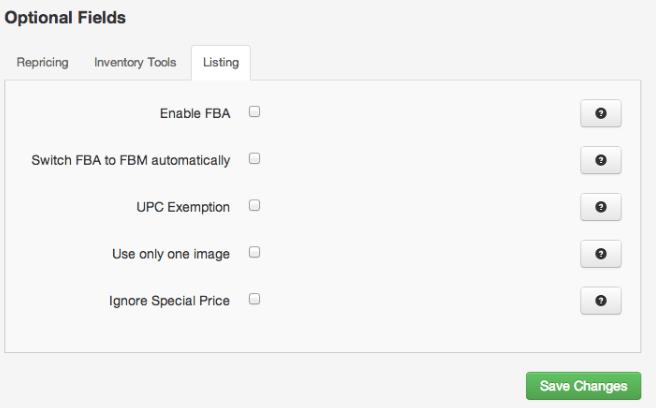View the UPC Exemption help tip
The image size is (656, 408).
click(x=600, y=207)
